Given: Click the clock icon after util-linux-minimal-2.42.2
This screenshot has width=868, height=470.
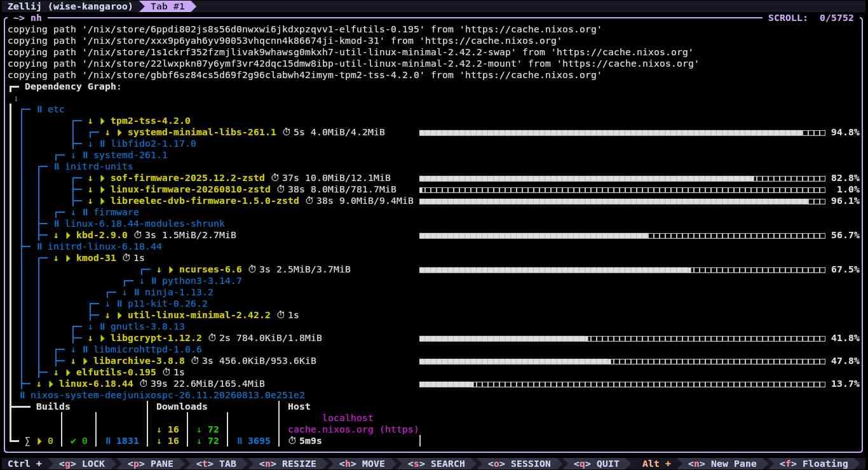Looking at the screenshot, I should point(280,315).
